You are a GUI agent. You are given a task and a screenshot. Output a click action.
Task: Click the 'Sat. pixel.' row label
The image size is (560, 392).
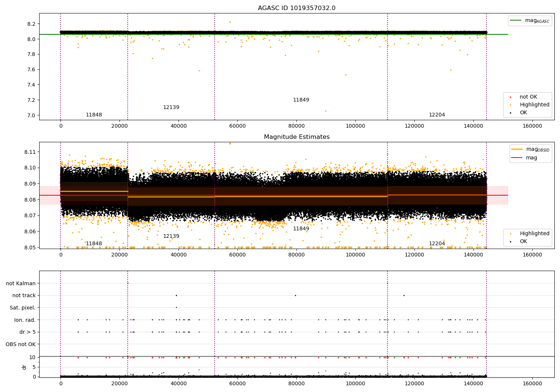pos(23,308)
